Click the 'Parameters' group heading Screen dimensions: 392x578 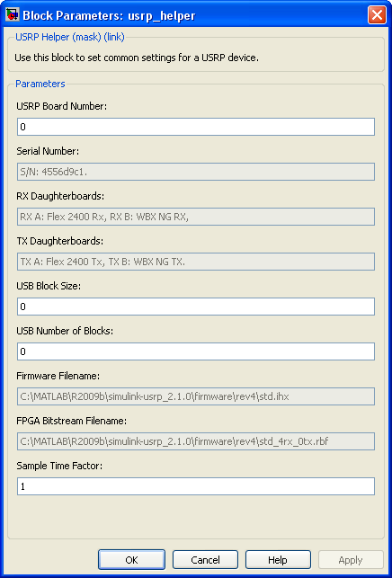click(x=40, y=84)
